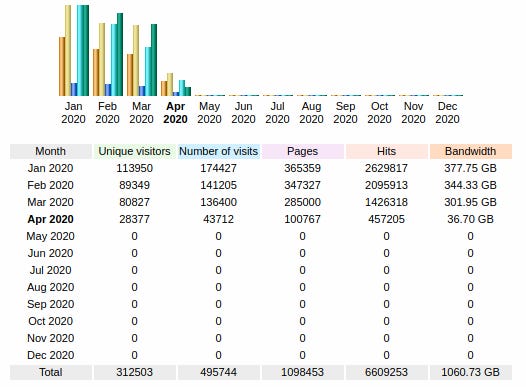
Task: Click the Oct 2020 chart label
Action: [x=379, y=113]
